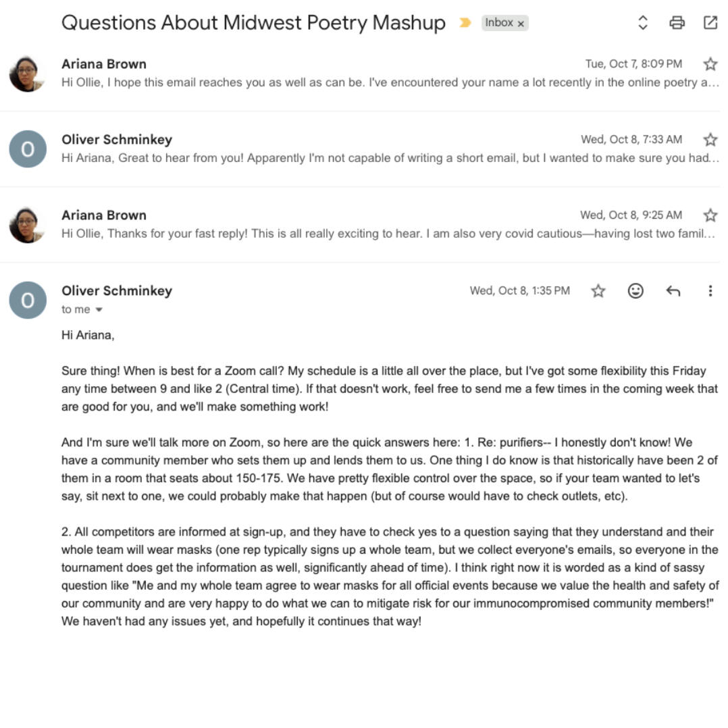Click Oliver's "O" avatar on the open message

coord(28,301)
